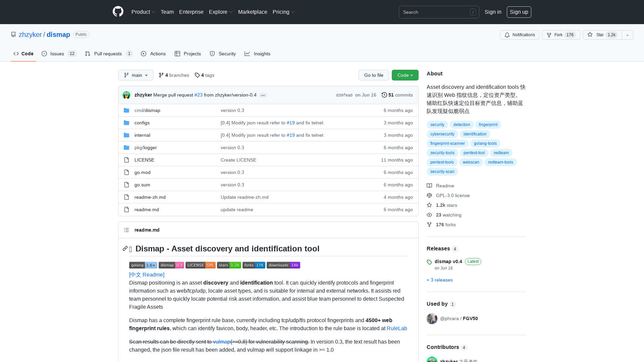Open the 中文 Readme link
Screen dimensions: 644x362
pyautogui.click(x=147, y=275)
